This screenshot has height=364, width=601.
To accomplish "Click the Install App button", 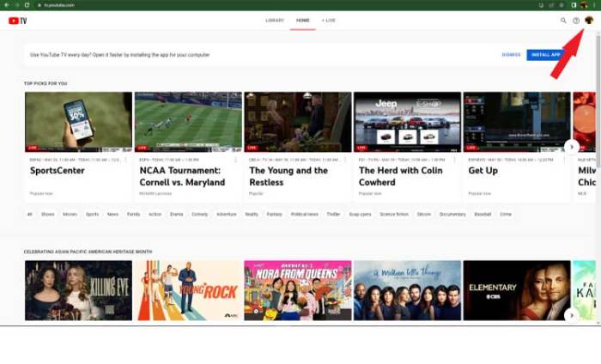I will tap(546, 55).
